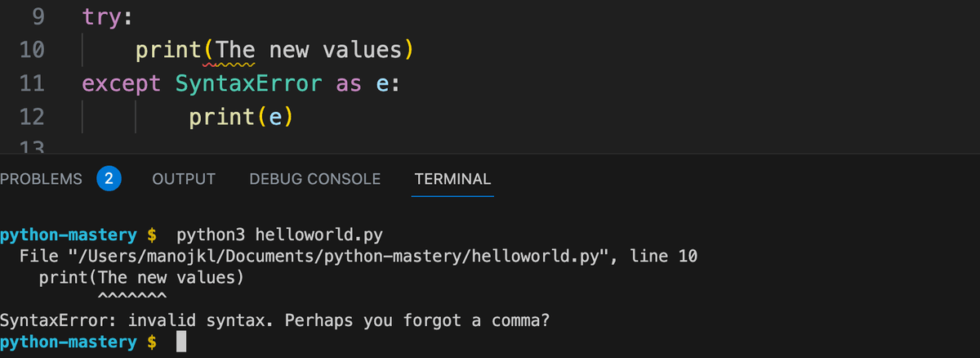Open the PROBLEMS panel tab

41,178
